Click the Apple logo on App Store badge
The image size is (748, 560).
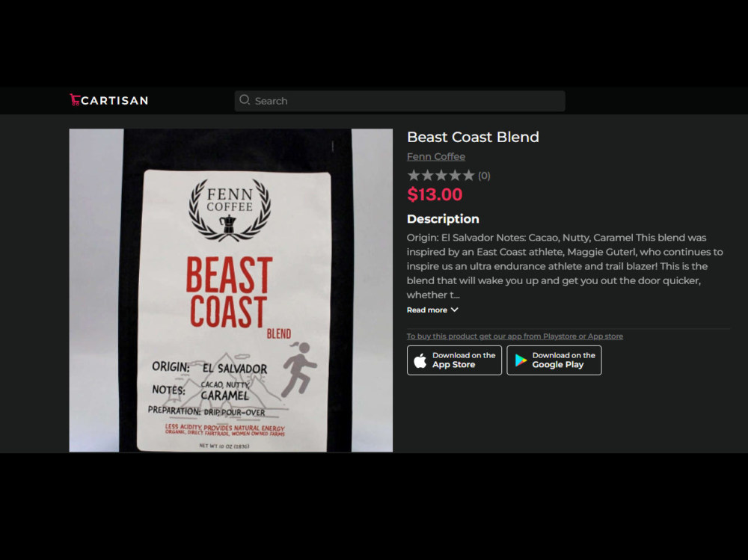pyautogui.click(x=420, y=360)
